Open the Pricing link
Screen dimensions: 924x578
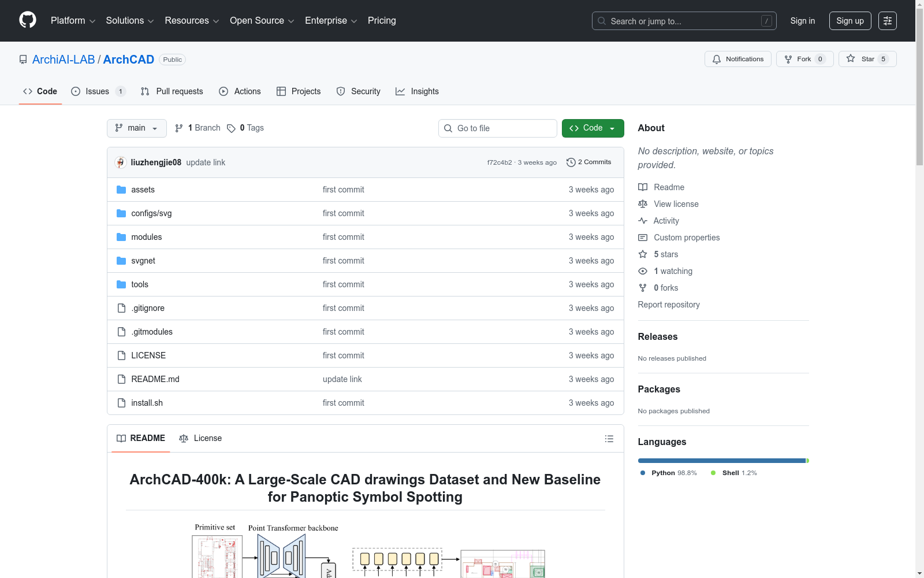click(x=382, y=21)
